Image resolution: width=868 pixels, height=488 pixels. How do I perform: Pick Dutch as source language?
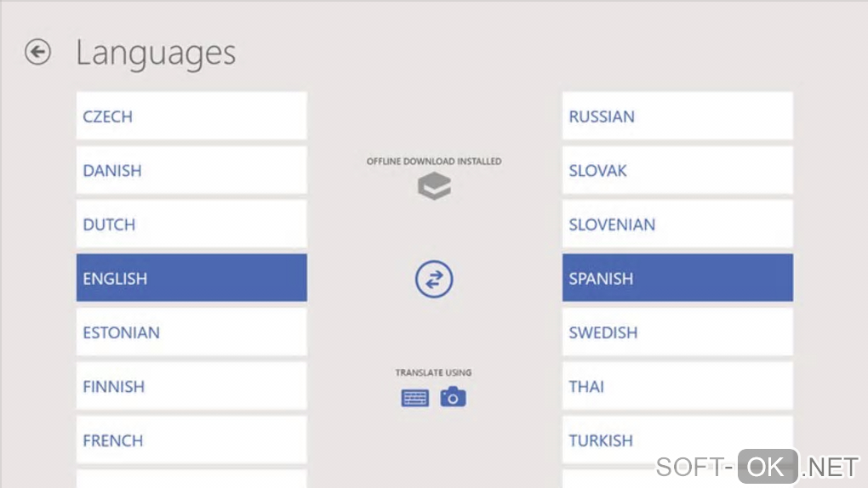tap(191, 224)
